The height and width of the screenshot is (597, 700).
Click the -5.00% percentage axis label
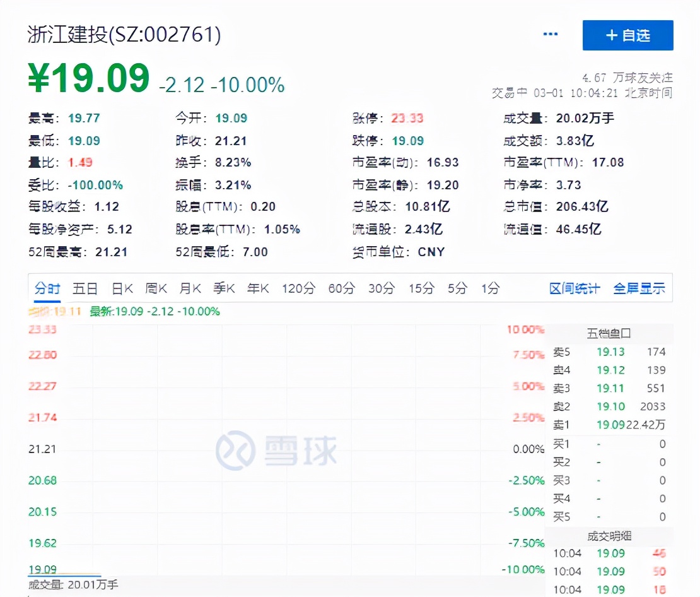point(527,512)
